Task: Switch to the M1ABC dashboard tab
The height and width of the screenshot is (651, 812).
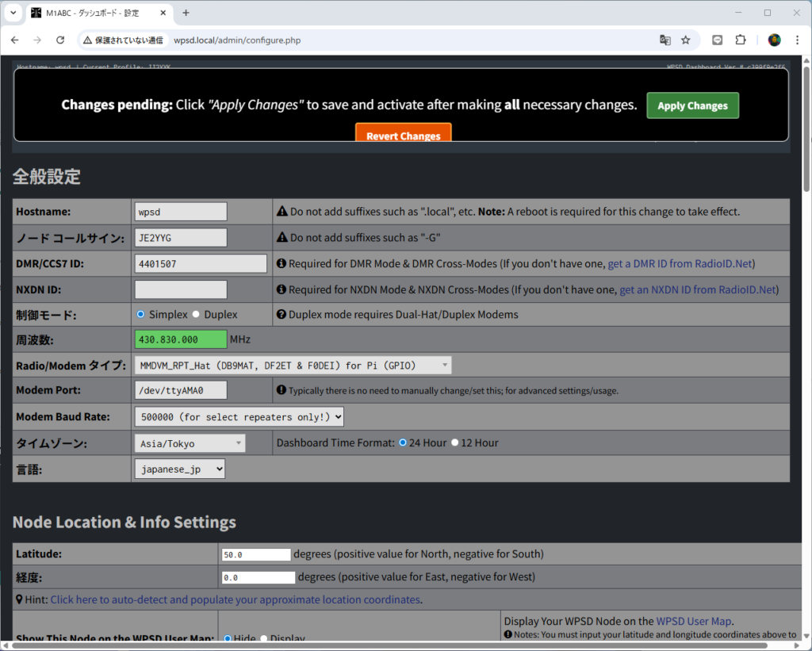Action: [95, 13]
